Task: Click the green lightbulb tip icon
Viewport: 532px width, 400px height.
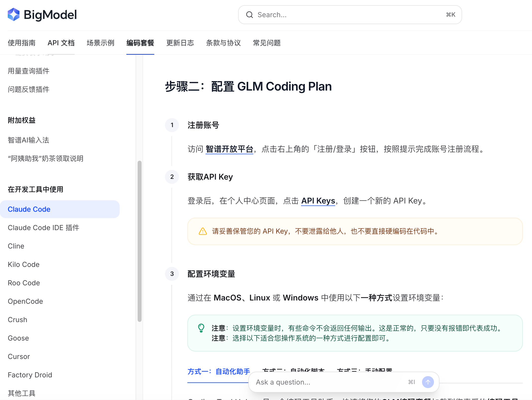Action: coord(201,328)
